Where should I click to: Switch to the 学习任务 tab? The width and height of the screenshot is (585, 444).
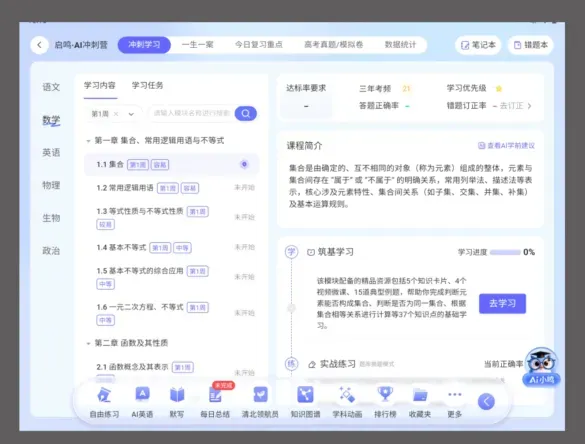[x=147, y=85]
